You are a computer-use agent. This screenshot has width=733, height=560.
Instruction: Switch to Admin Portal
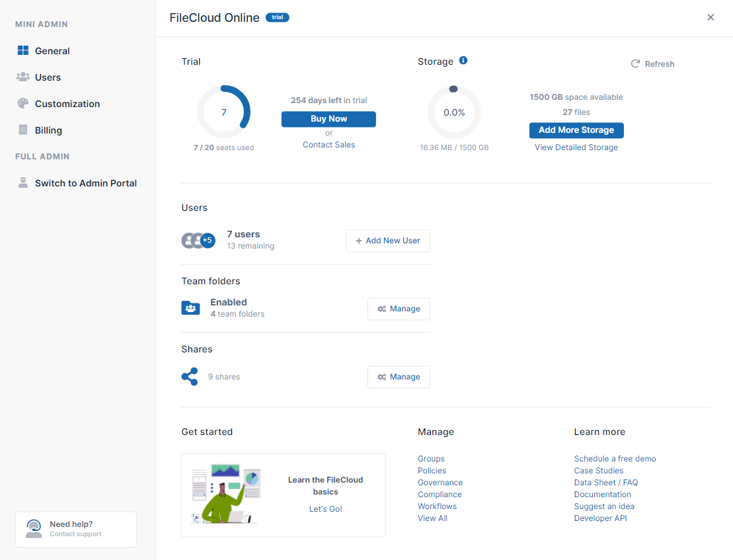[x=85, y=183]
